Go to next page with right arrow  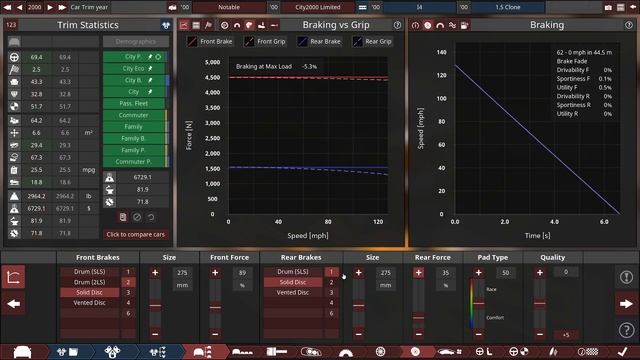click(x=626, y=304)
